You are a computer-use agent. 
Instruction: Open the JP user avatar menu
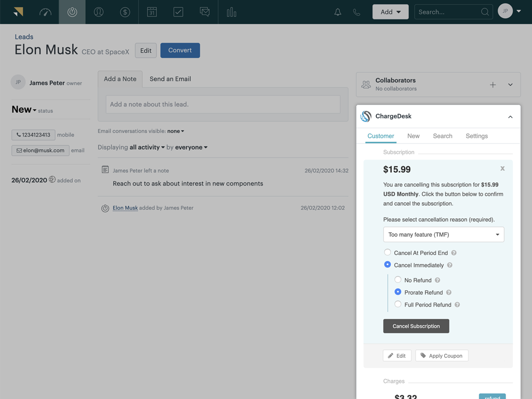pos(505,11)
